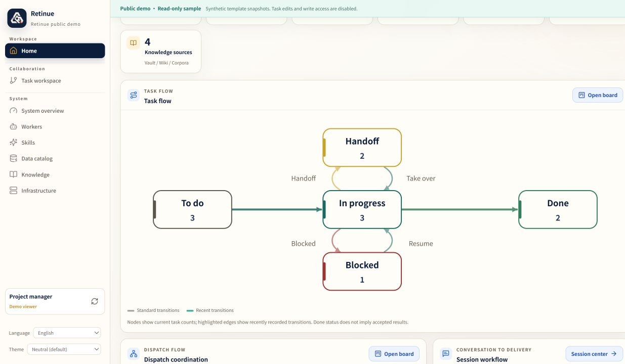Click the Knowledge sources book icon
625x364 pixels.
134,43
